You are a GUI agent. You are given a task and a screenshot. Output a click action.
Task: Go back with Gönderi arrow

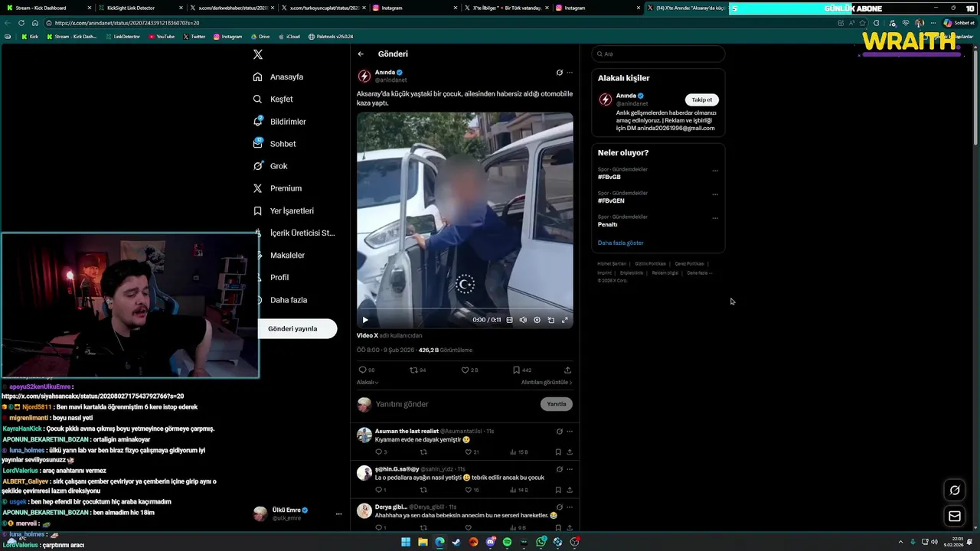tap(361, 54)
